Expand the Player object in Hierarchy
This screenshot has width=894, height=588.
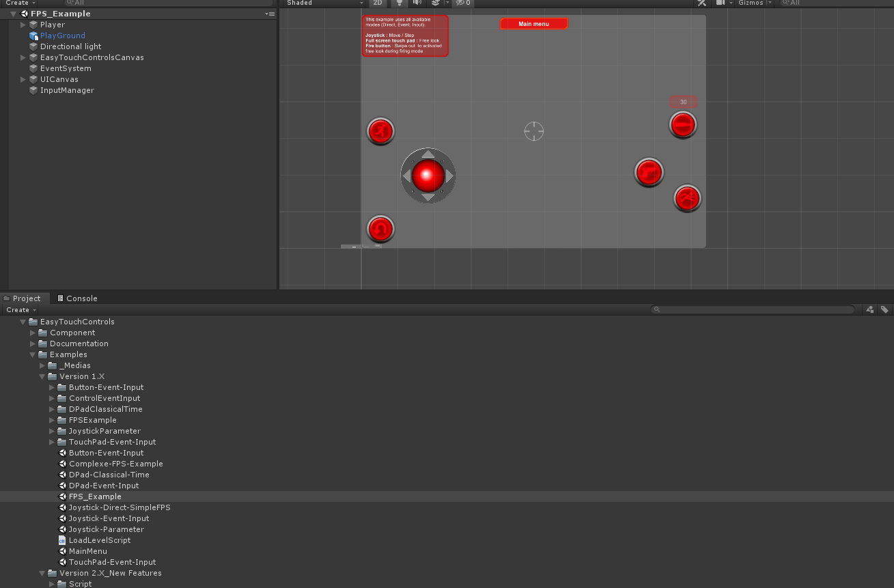click(x=23, y=25)
